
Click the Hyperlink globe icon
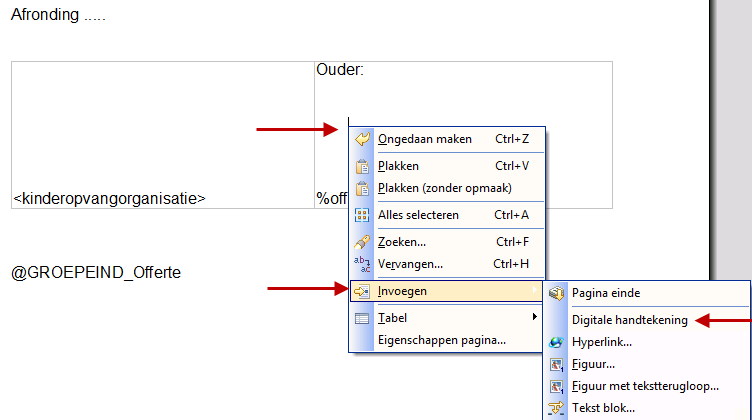(x=557, y=343)
